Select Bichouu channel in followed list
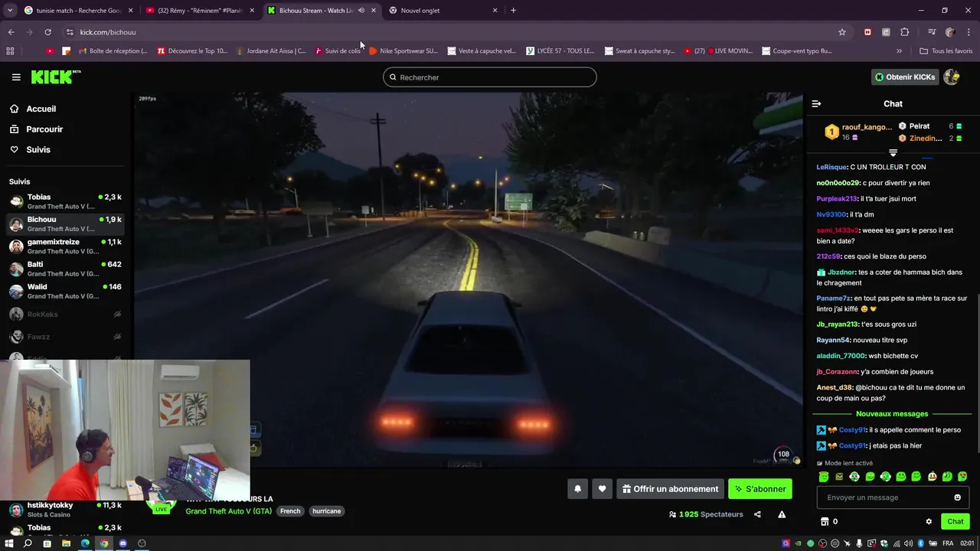 point(65,223)
